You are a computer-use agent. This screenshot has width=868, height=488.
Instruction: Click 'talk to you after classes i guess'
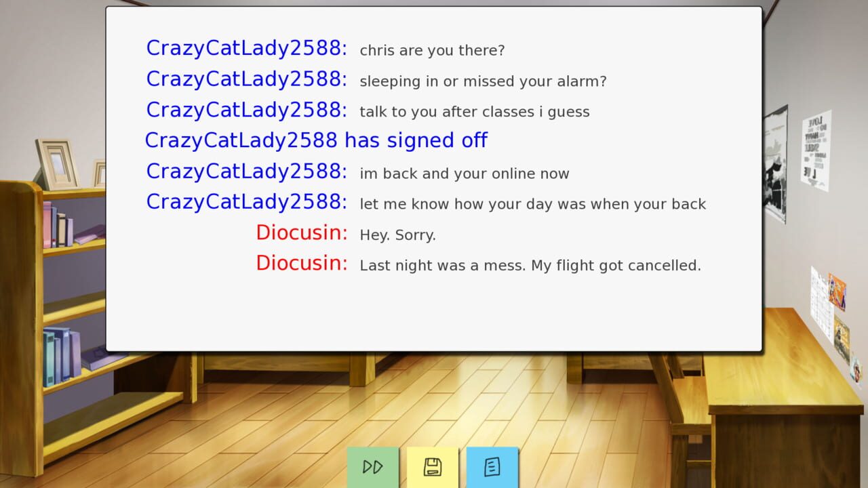point(475,112)
